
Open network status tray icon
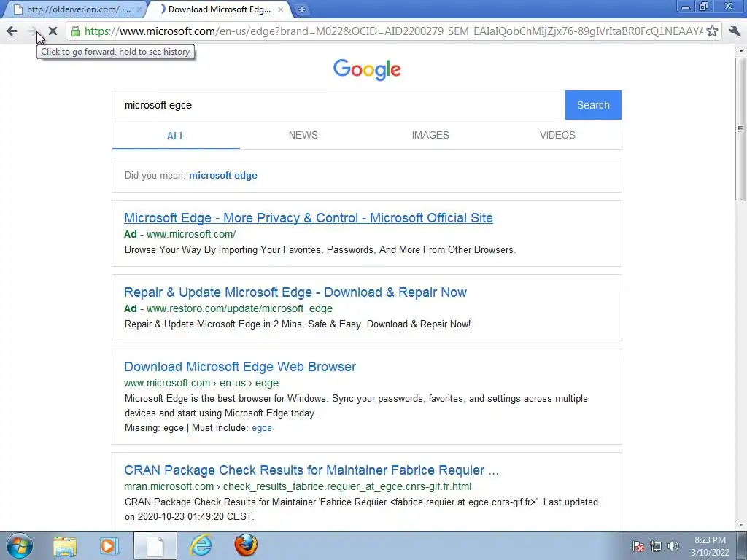pos(656,546)
